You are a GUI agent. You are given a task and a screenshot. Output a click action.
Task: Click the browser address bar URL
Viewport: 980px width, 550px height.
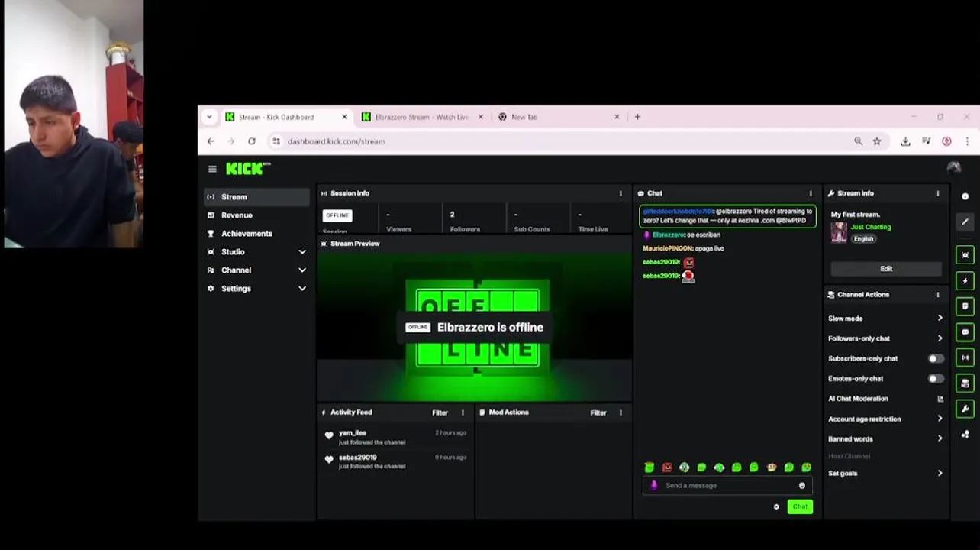pos(337,141)
